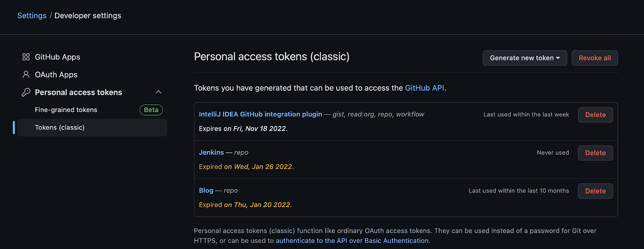Open the IntelliJ IDEA GitHub integration plugin token

(x=260, y=114)
